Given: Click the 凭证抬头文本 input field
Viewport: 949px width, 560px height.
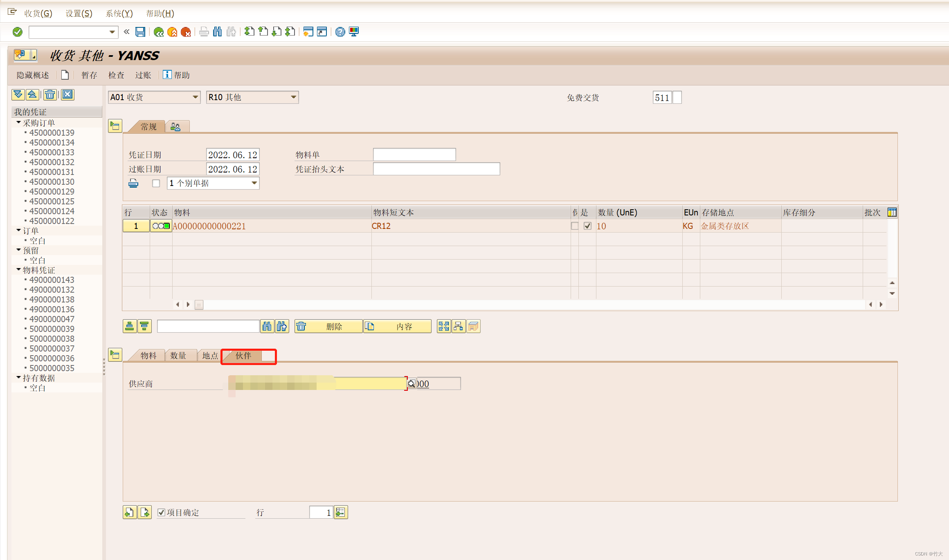Looking at the screenshot, I should pos(436,169).
